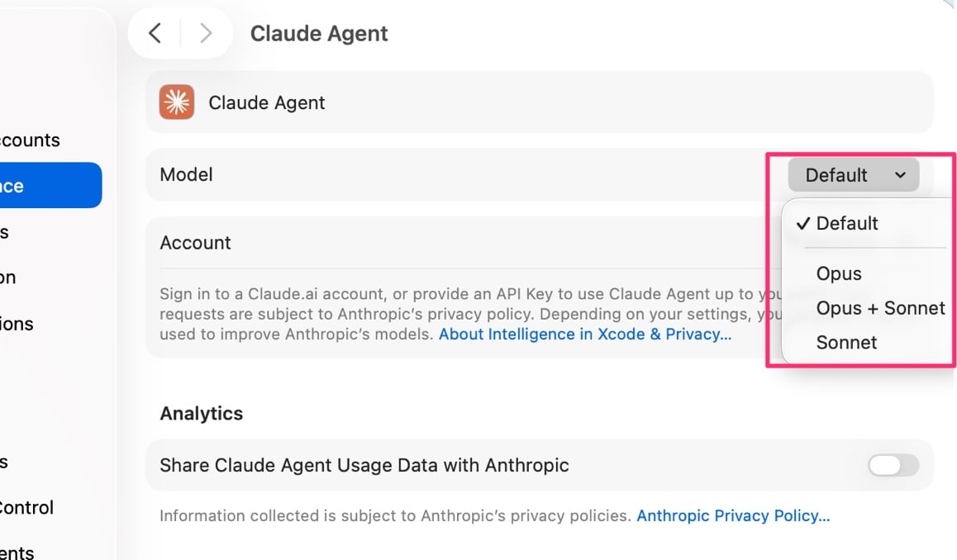The width and height of the screenshot is (957, 560).
Task: Enable Share Claude Agent Usage Data switch
Action: 893,465
